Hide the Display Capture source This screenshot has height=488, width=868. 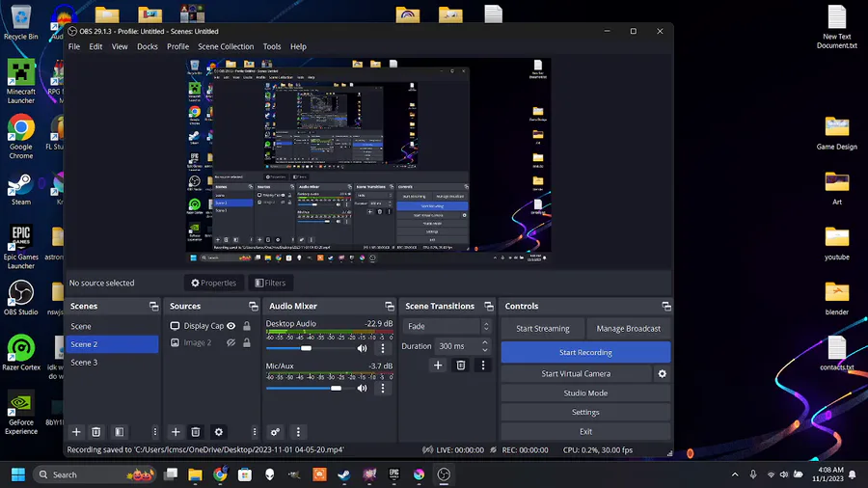click(x=231, y=326)
